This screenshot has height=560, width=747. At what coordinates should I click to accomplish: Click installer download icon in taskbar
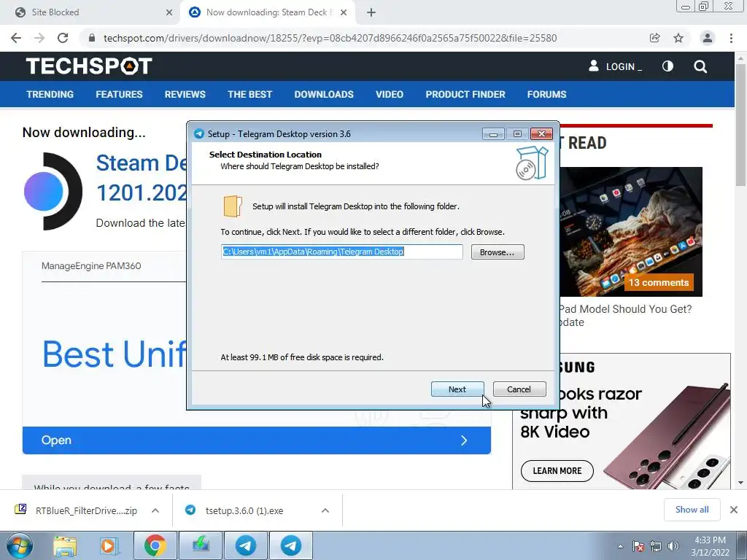tap(201, 545)
